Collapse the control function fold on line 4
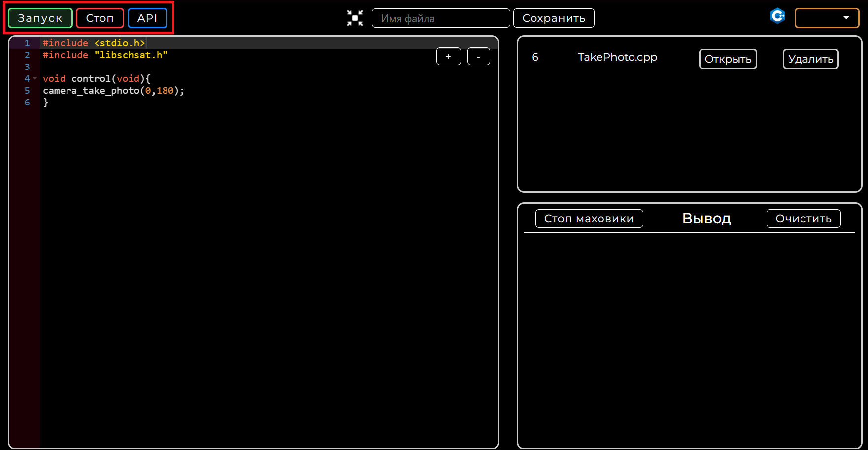 [34, 78]
